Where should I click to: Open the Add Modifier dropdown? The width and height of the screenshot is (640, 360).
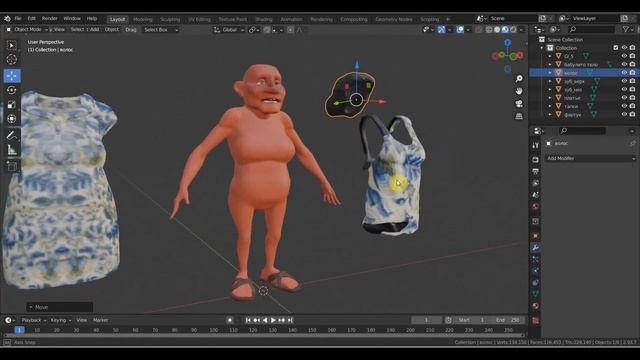coord(591,158)
